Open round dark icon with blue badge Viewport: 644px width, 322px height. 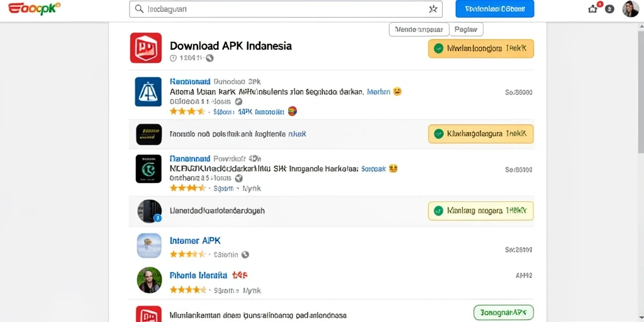pos(149,211)
